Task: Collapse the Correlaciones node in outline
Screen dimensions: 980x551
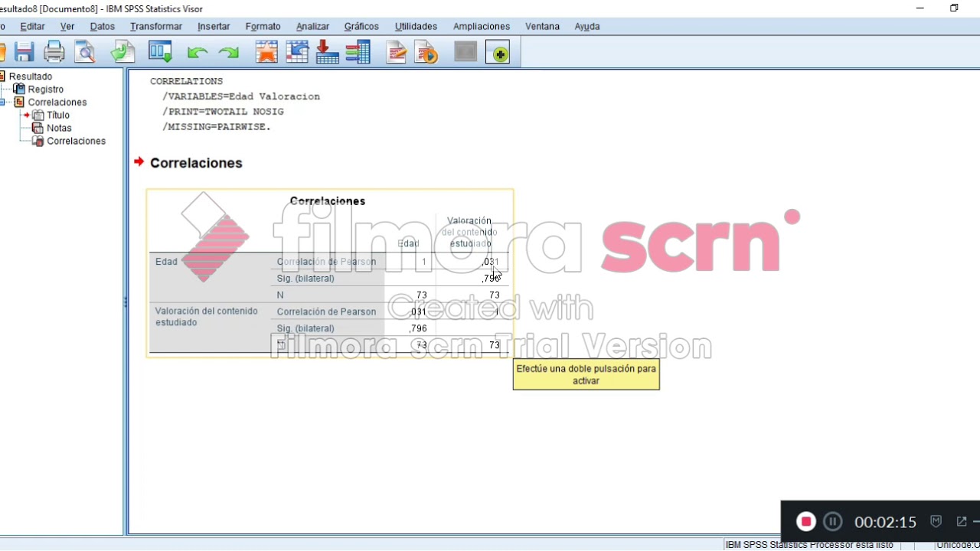Action: point(3,103)
